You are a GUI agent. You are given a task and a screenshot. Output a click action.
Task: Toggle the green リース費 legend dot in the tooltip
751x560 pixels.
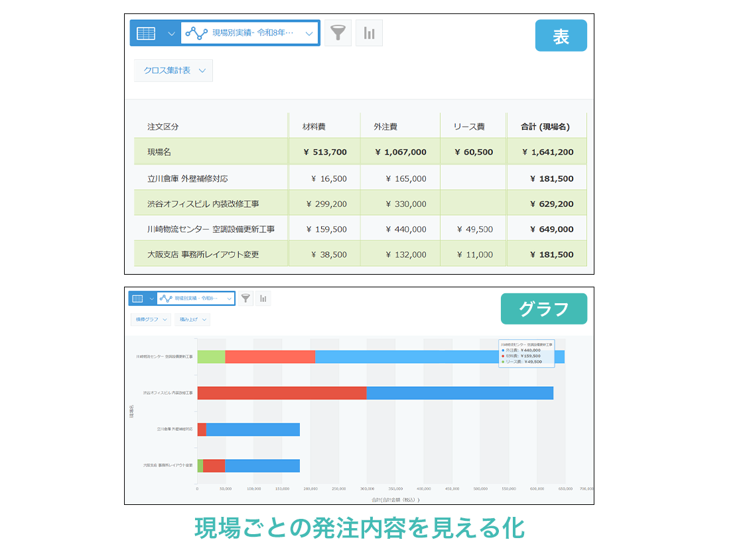coord(503,362)
